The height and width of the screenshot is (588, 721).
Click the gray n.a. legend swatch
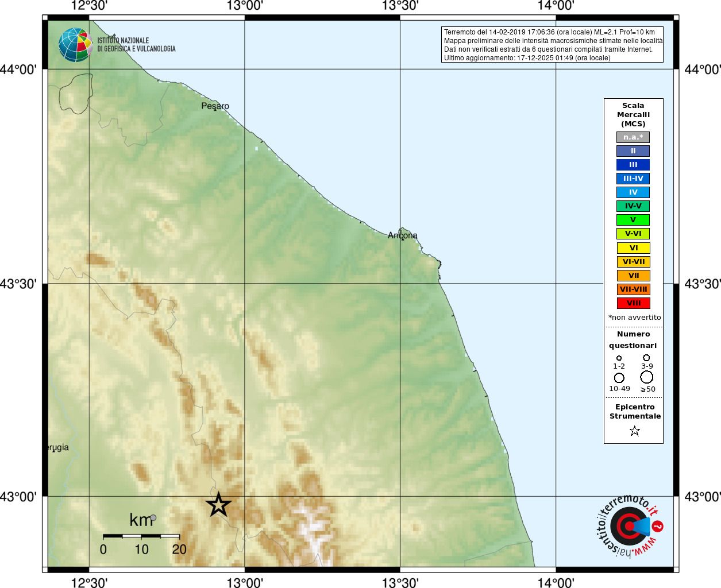pyautogui.click(x=633, y=137)
